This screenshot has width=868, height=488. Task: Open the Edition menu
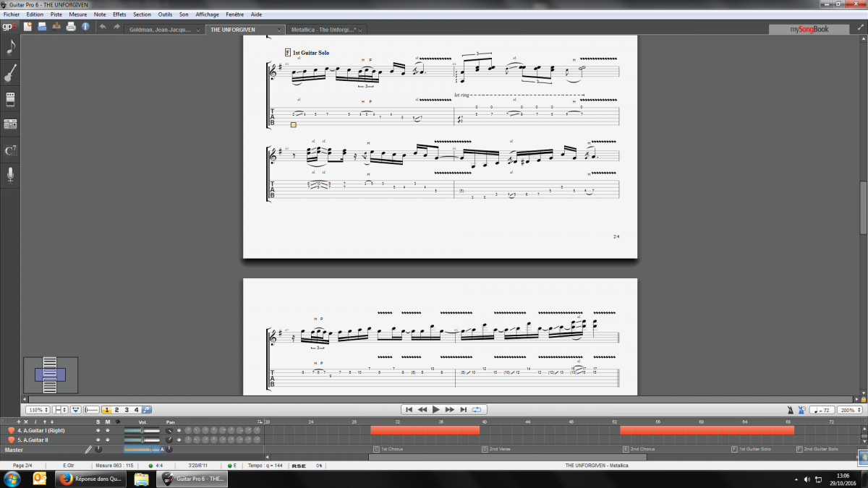[x=35, y=14]
